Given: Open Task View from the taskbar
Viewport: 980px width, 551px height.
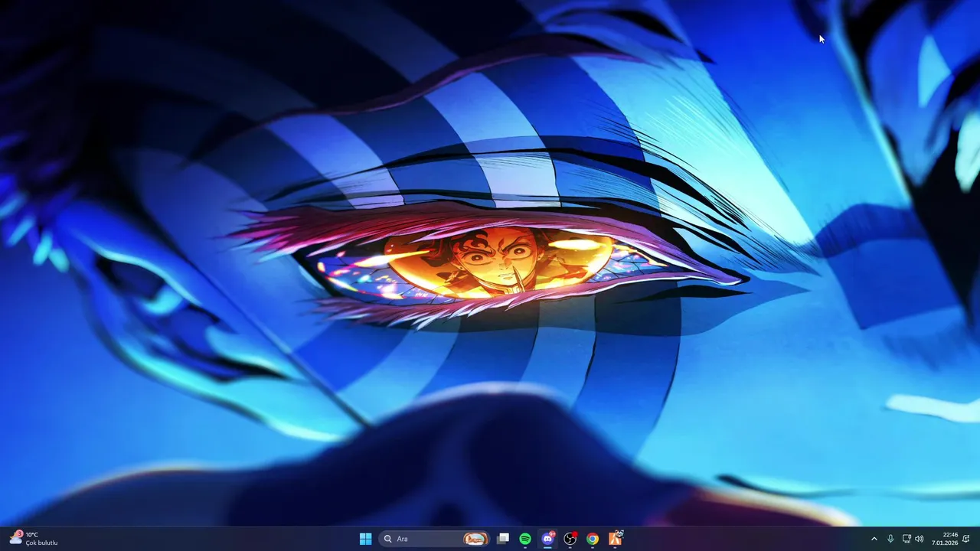Looking at the screenshot, I should coord(503,539).
